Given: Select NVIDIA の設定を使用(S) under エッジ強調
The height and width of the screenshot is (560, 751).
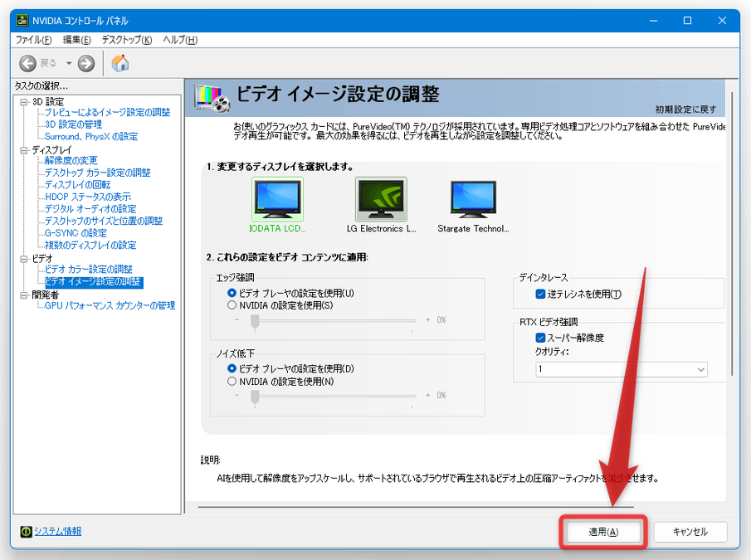Looking at the screenshot, I should 232,305.
